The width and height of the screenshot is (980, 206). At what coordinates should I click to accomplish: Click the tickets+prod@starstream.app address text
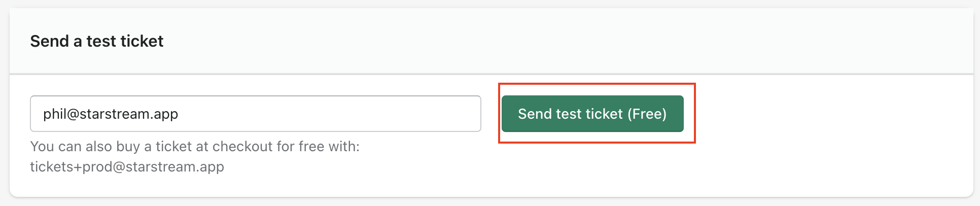pos(127,167)
